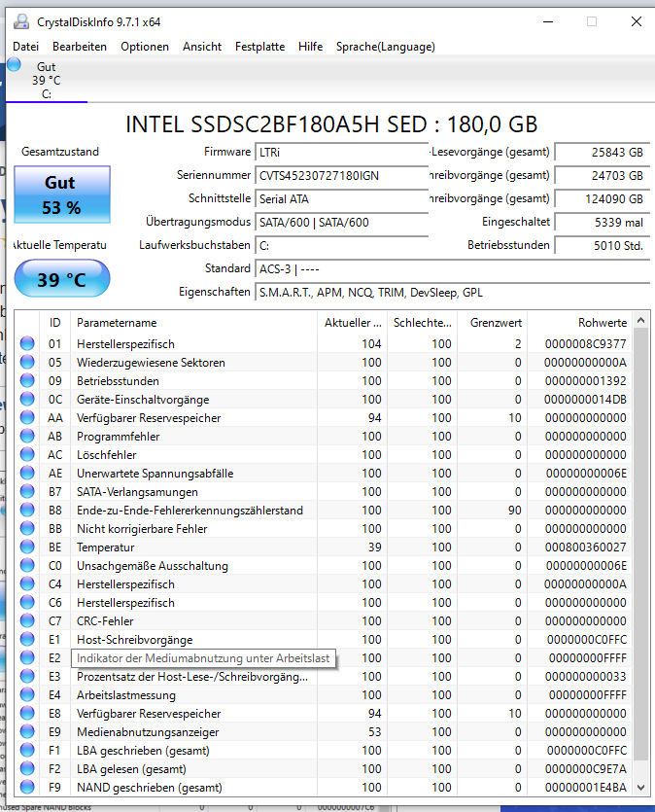Click the Eingeschaltet value 5339 mal
The height and width of the screenshot is (812, 655).
click(x=603, y=222)
